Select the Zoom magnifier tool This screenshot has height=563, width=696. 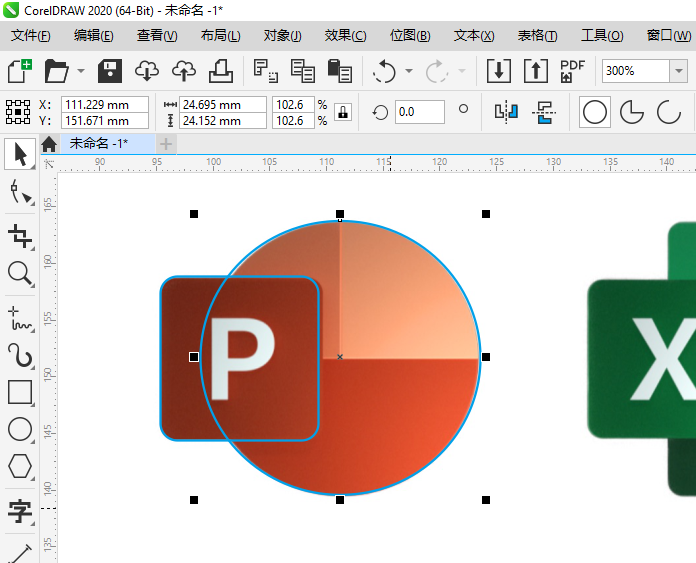click(19, 273)
